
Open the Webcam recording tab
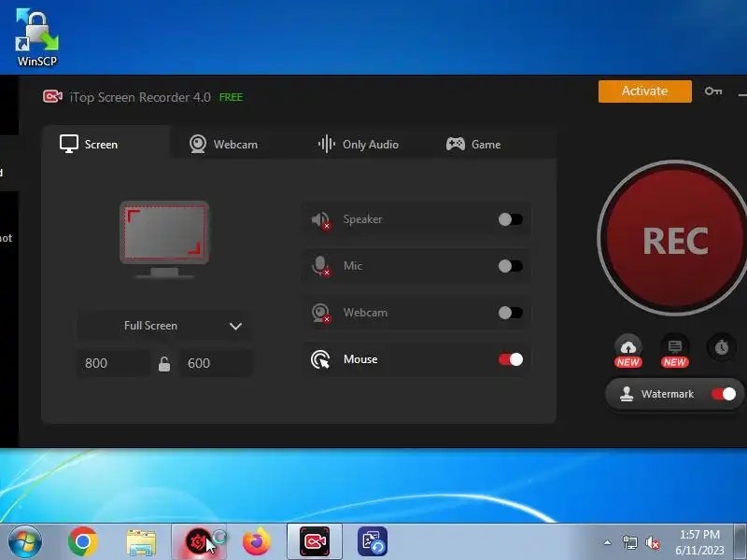pyautogui.click(x=223, y=144)
